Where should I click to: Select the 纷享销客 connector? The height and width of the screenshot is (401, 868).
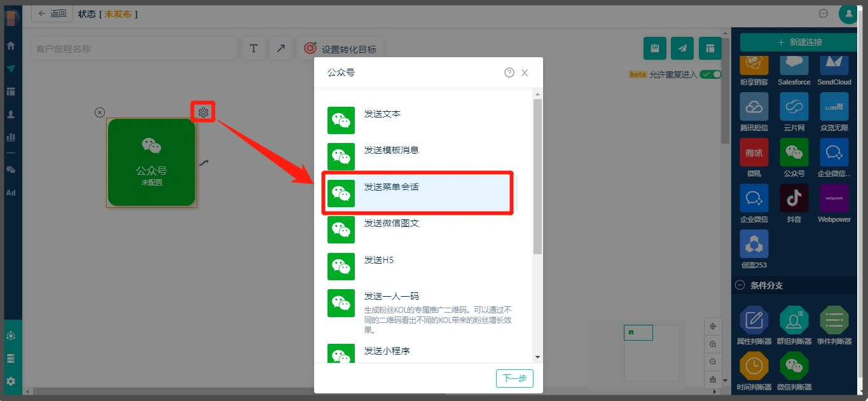pos(754,70)
